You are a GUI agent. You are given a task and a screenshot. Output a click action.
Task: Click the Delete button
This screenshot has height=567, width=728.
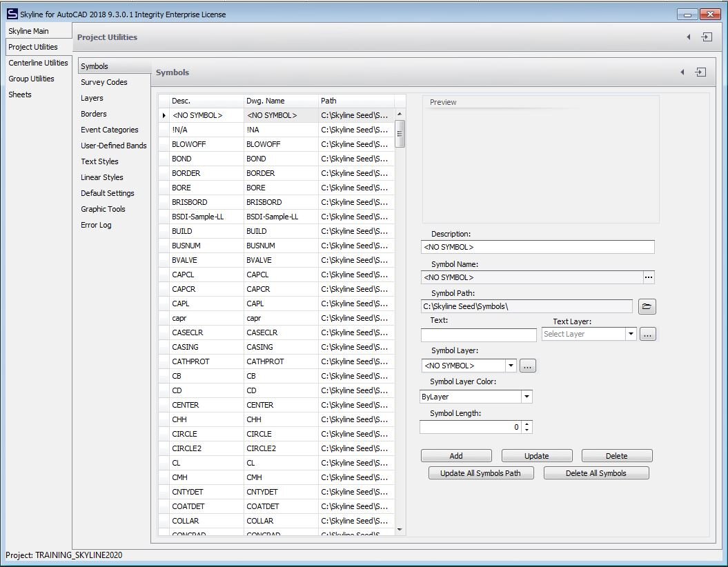[x=617, y=456]
